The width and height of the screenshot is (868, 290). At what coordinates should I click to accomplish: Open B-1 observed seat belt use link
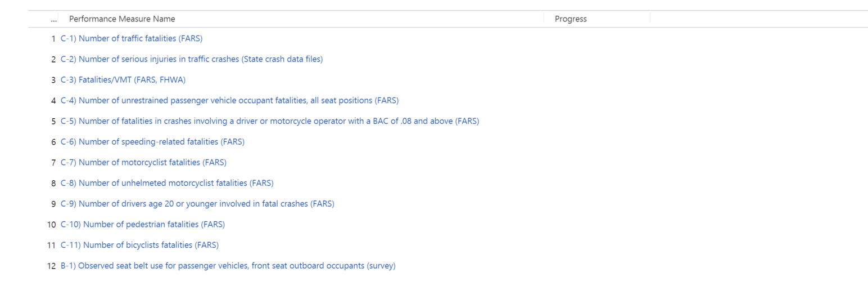(228, 266)
